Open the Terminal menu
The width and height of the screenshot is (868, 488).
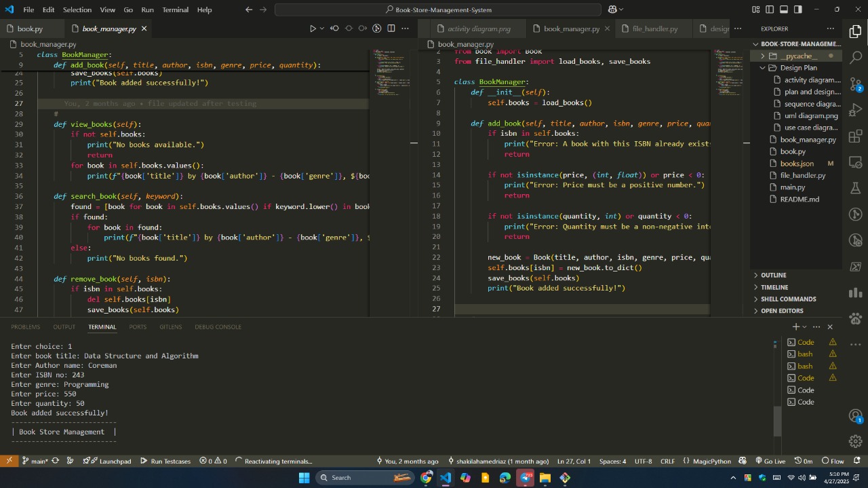coord(175,10)
